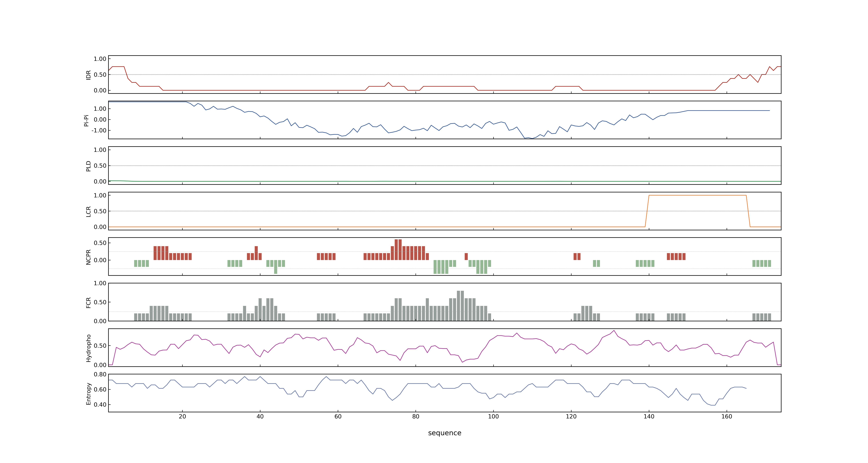Click the IDR y-axis label
Image resolution: width=868 pixels, height=463 pixels.
88,75
